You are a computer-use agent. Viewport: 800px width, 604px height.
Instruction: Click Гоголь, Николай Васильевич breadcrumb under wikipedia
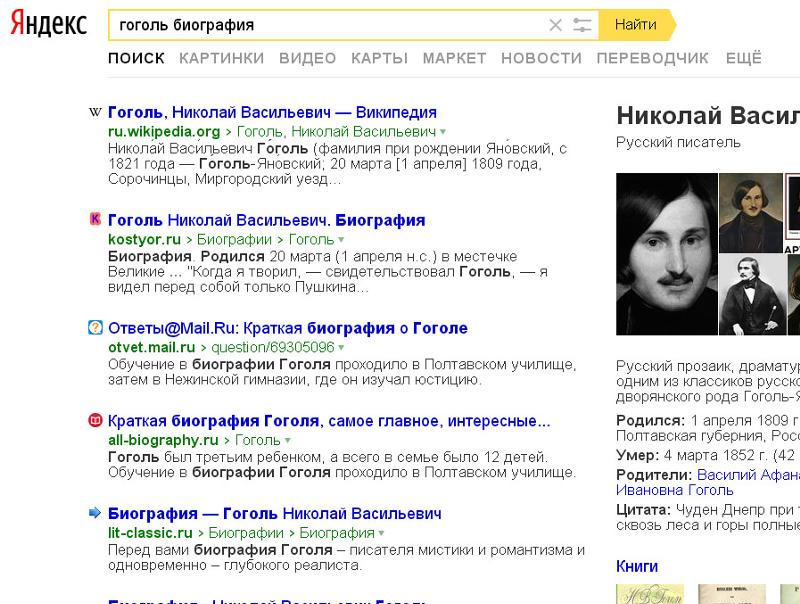click(337, 132)
